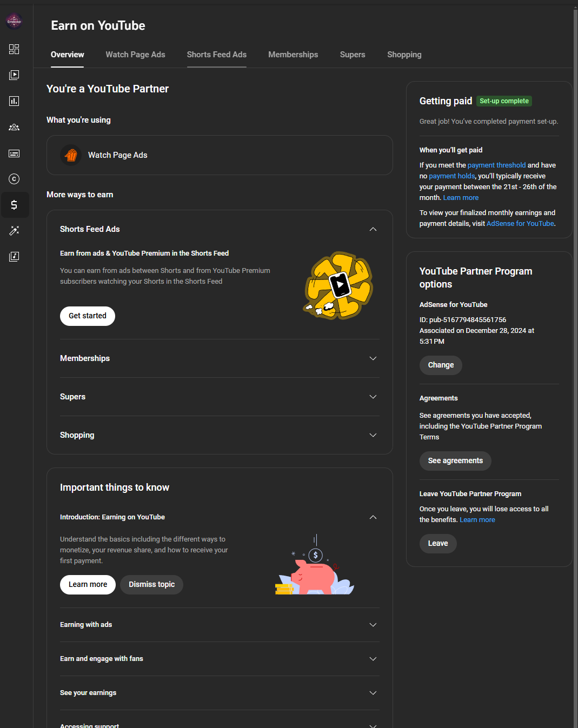This screenshot has width=578, height=728.
Task: Click the Shorts Feed Ads illustration
Action: tap(339, 285)
